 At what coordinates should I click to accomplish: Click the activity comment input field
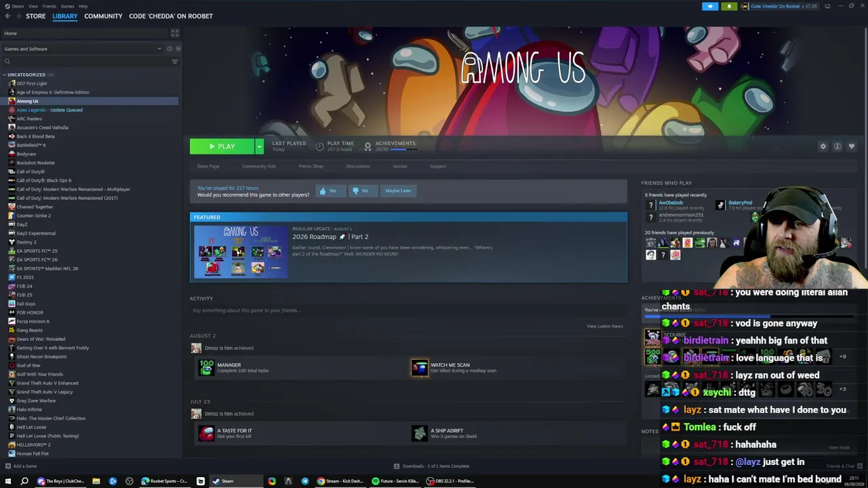pyautogui.click(x=407, y=310)
